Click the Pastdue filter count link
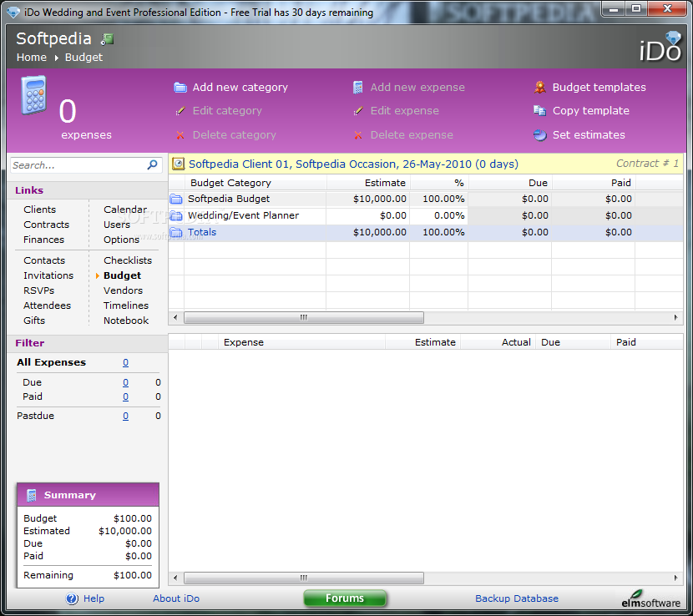Screen dimensions: 693x616 pyautogui.click(x=125, y=417)
